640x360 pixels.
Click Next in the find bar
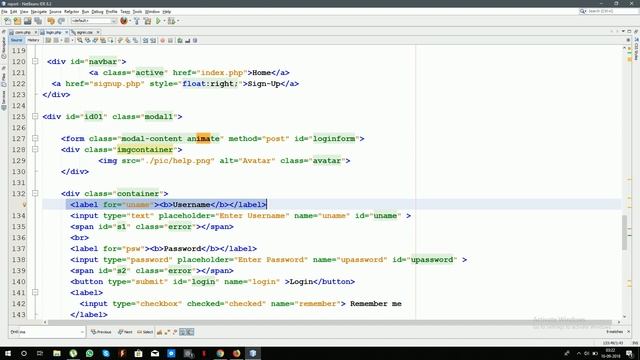[x=125, y=332]
